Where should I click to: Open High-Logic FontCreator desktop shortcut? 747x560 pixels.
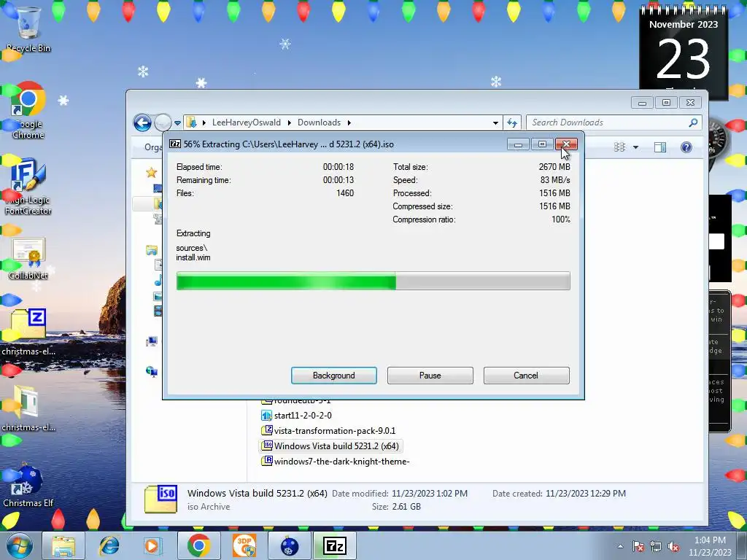point(28,187)
